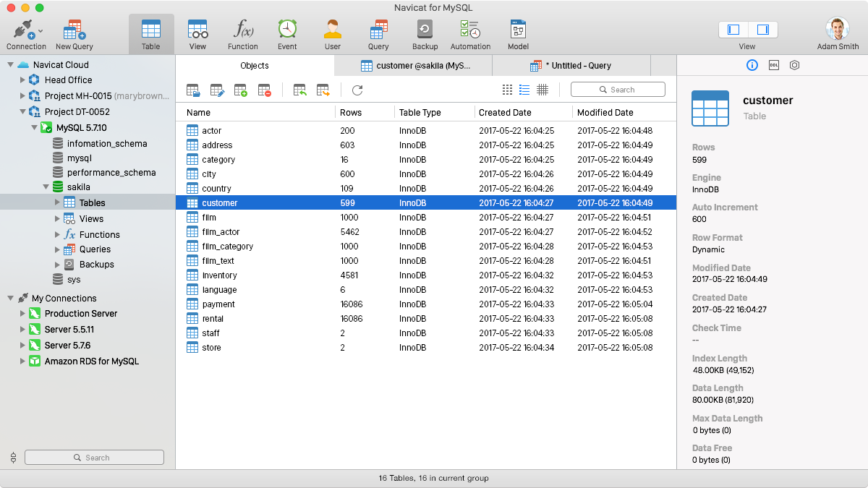Image resolution: width=868 pixels, height=488 pixels.
Task: Sort by the Rows column header
Action: [x=365, y=112]
